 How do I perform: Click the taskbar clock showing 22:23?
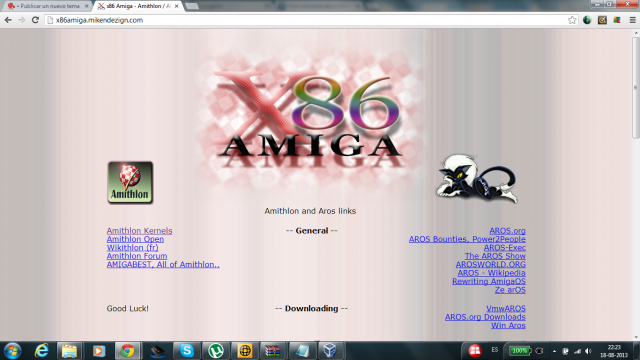tap(614, 351)
